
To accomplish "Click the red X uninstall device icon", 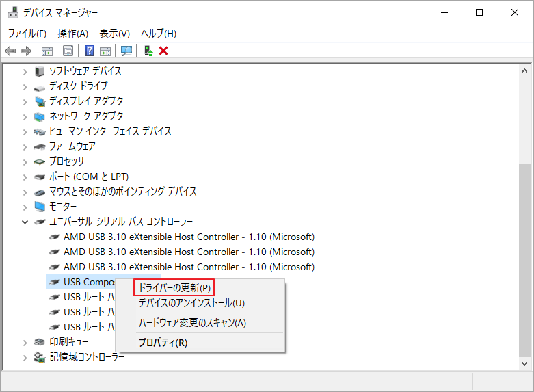I will click(163, 51).
